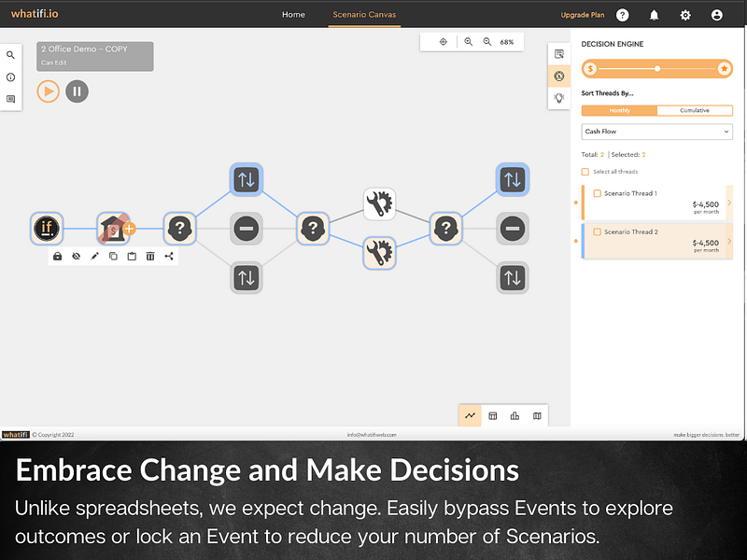Click the share branch icon in node toolbar
The image size is (747, 560).
(x=169, y=256)
